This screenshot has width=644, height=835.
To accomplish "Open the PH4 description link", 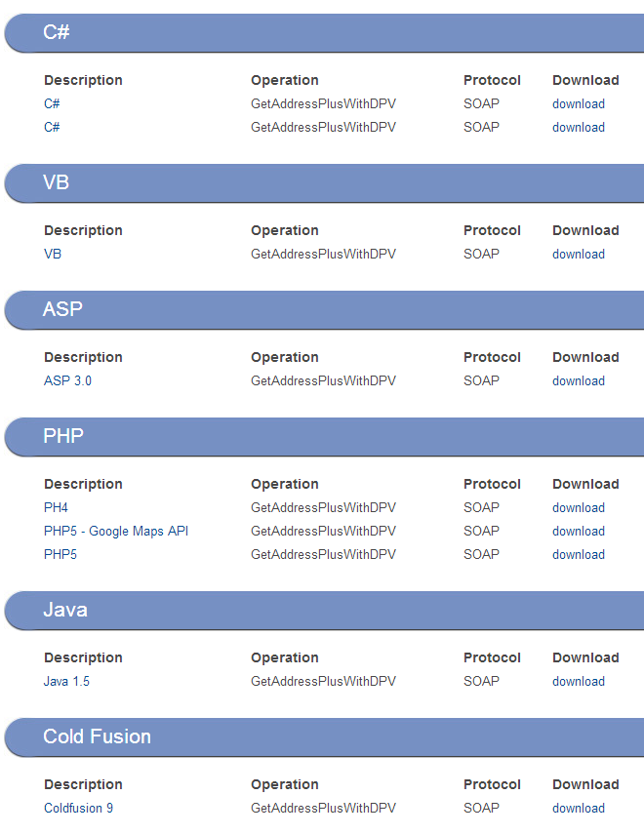I will click(56, 507).
